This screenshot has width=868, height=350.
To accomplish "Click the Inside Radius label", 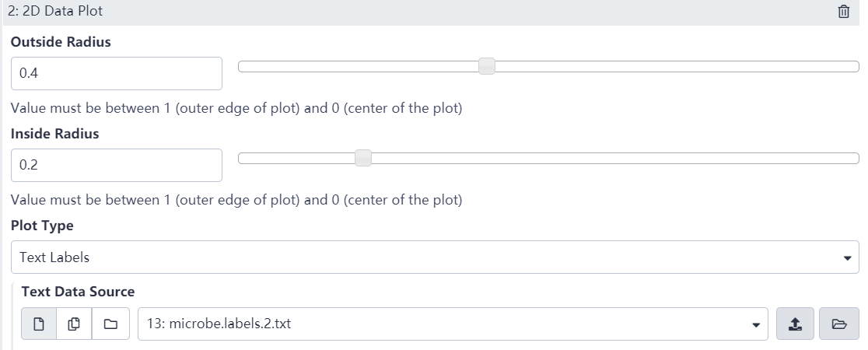I will click(55, 134).
